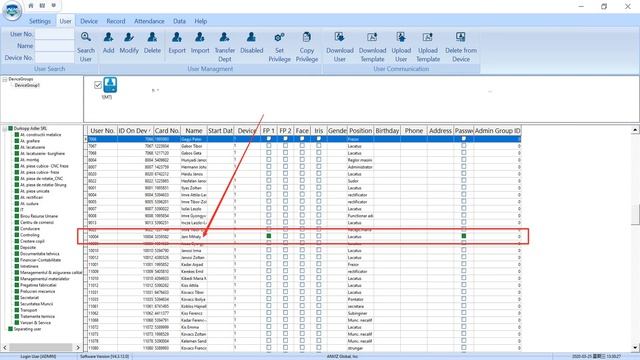Toggle the Separating user tree checkbox

tap(11, 329)
